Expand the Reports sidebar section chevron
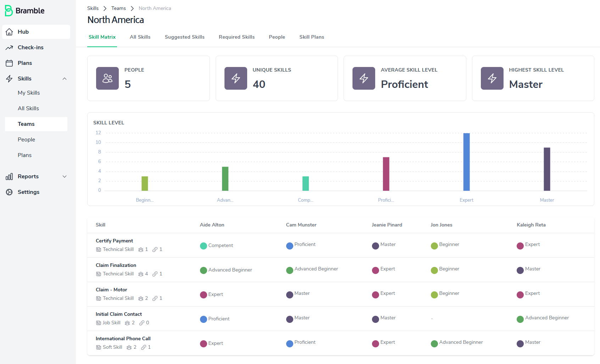The image size is (600, 364). coord(65,177)
